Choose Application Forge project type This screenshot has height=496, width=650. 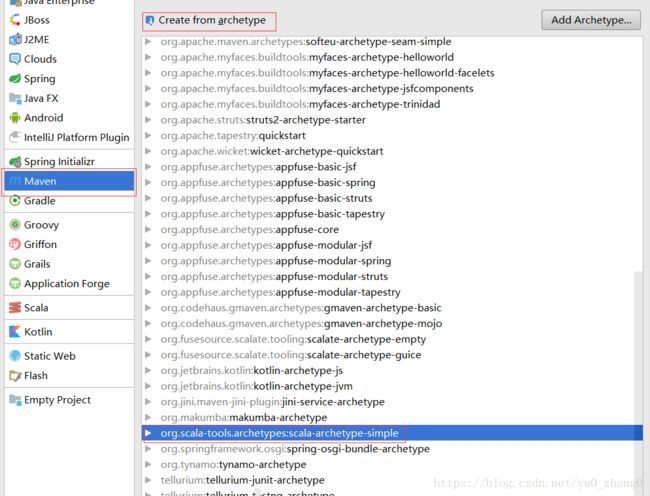tap(69, 283)
